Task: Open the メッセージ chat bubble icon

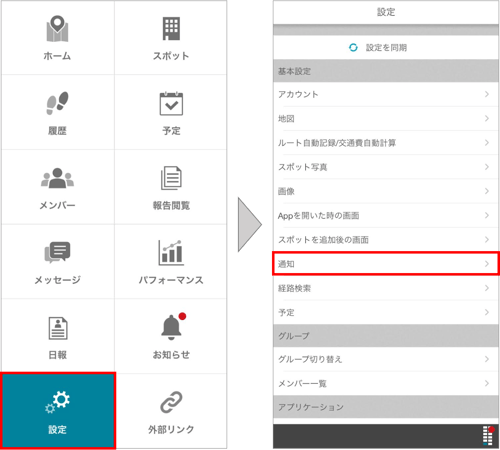Action: [x=57, y=252]
